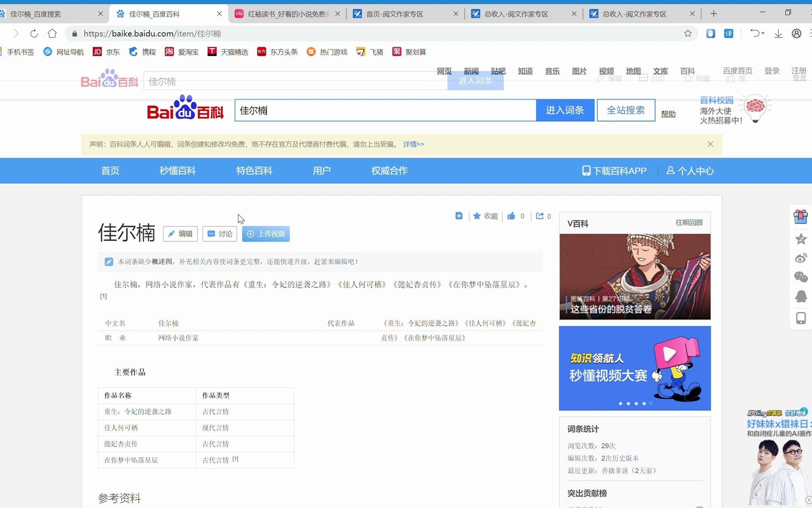812x508 pixels.
Task: Open 用户 in the navigation bar
Action: [322, 171]
